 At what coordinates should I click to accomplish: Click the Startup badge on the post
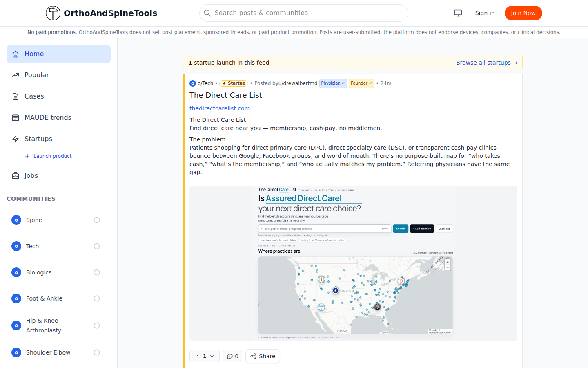click(234, 83)
